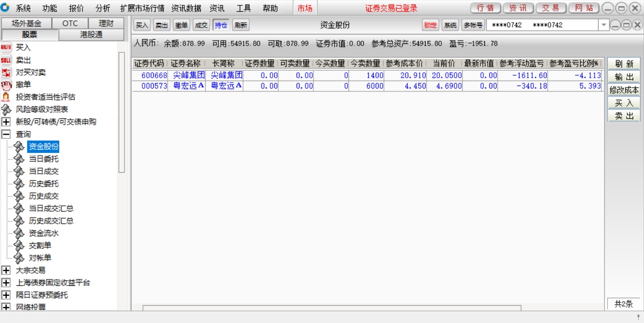Click the icon next to 对帐单

pos(19,258)
